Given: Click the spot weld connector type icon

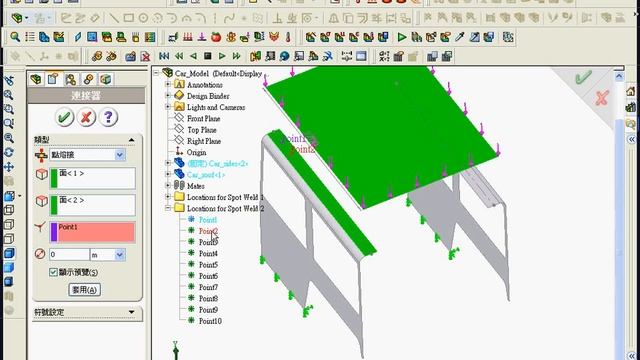Looking at the screenshot, I should [41, 155].
